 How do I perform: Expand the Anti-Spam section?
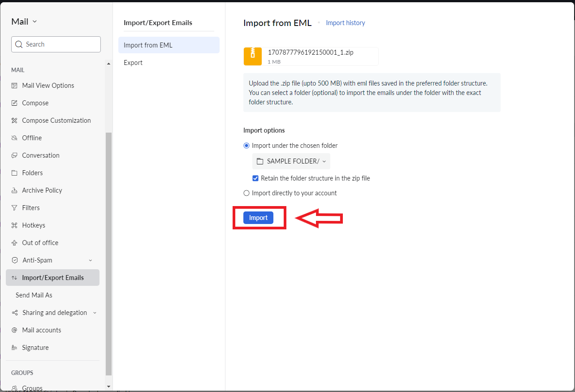tap(90, 260)
